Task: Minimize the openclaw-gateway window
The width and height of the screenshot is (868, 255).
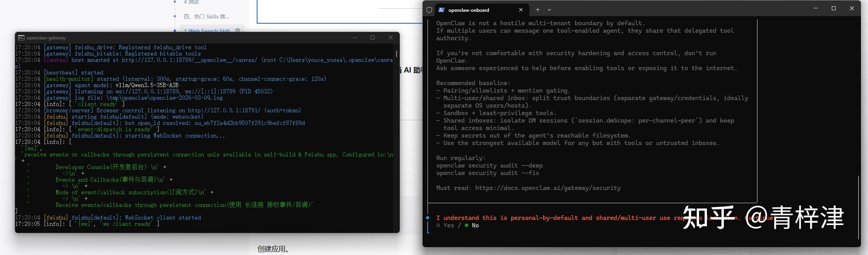Action: coord(354,37)
